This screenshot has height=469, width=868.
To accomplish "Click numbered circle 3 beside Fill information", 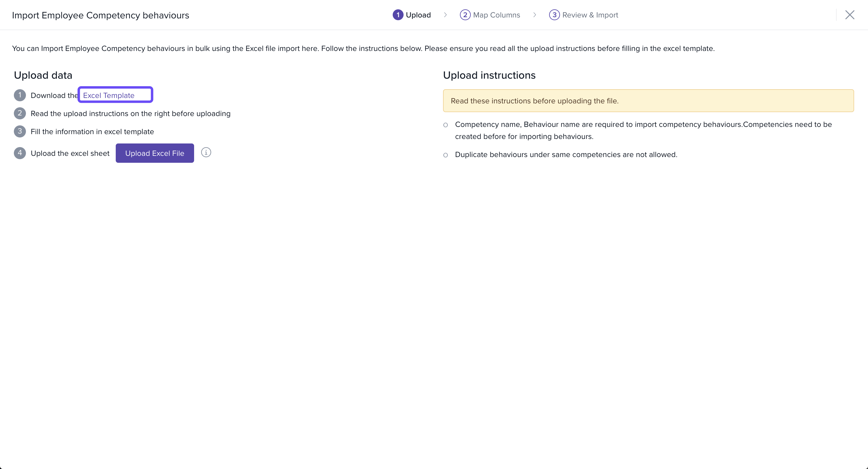I will click(20, 131).
